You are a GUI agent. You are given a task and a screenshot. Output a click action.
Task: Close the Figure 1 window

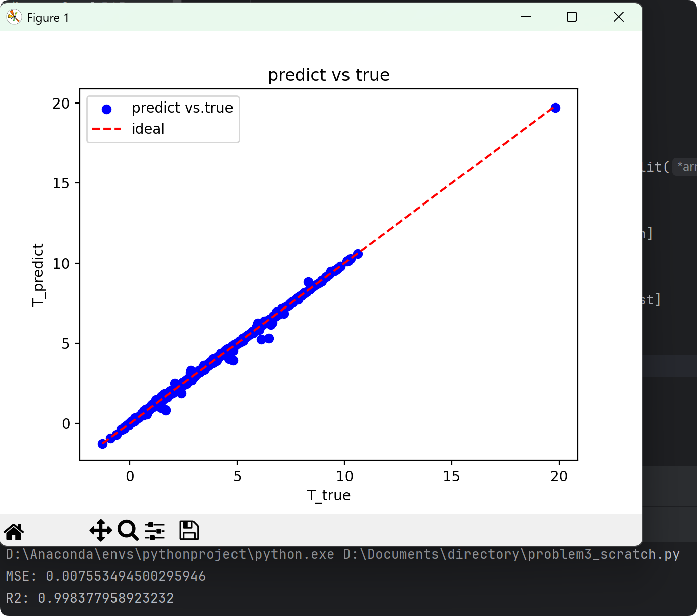[x=619, y=17]
